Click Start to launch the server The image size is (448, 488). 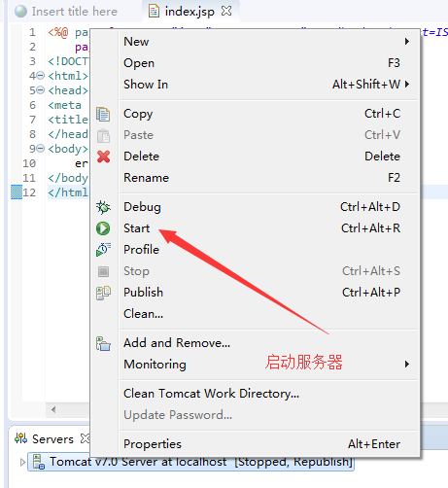tap(268, 228)
